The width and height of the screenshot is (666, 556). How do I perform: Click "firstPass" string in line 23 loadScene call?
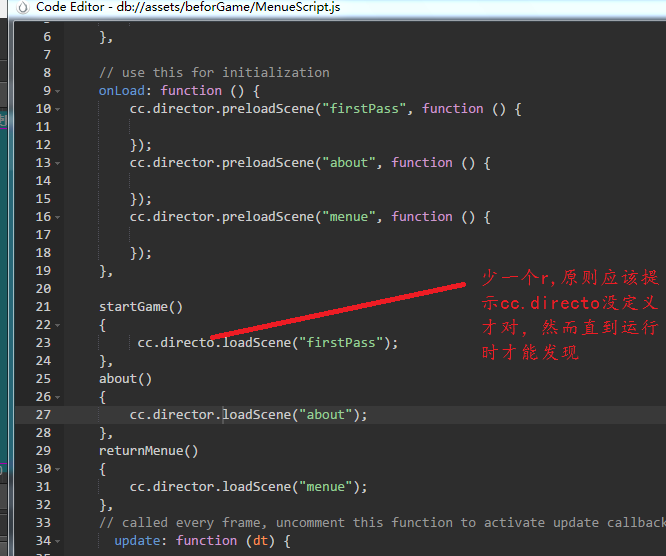[x=341, y=342]
